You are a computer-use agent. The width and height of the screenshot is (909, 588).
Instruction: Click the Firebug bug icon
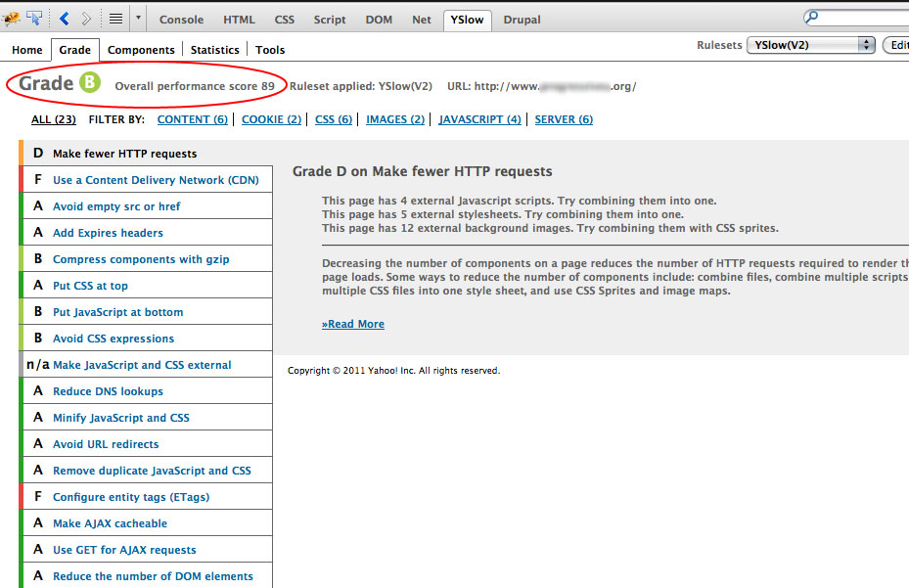coord(12,19)
